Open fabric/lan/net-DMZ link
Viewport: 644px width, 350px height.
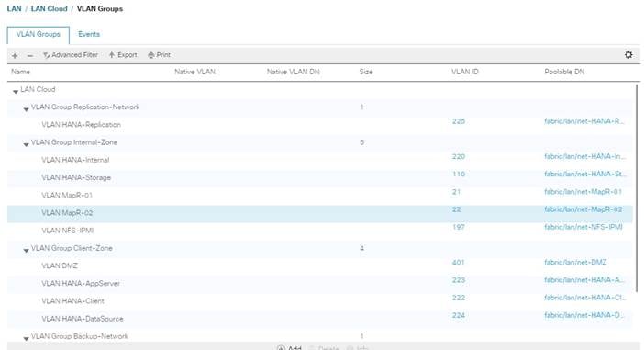[x=575, y=263]
